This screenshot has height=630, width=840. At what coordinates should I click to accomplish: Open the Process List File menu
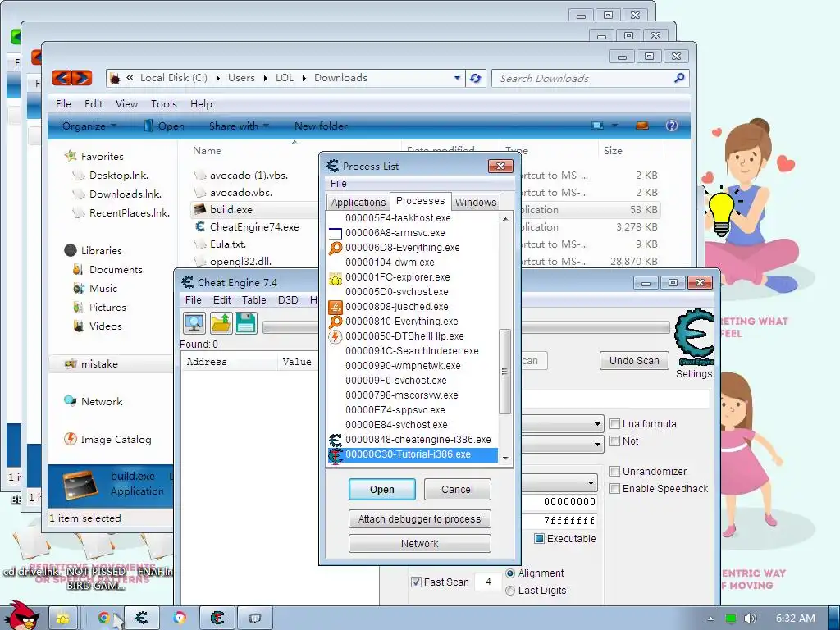tap(339, 183)
